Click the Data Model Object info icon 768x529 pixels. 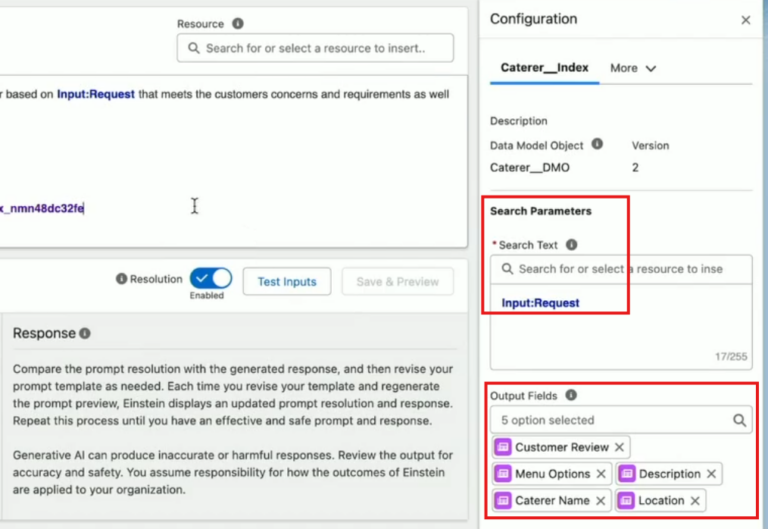(x=597, y=145)
